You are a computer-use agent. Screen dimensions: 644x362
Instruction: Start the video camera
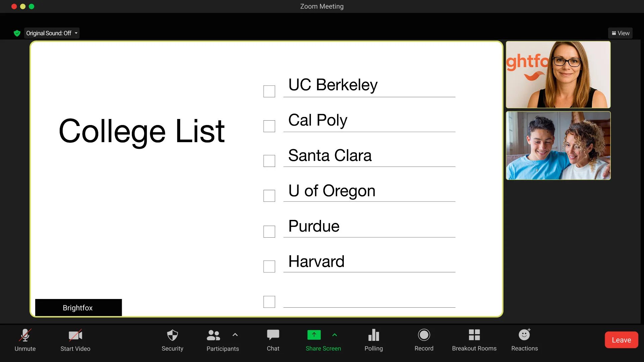pos(75,339)
